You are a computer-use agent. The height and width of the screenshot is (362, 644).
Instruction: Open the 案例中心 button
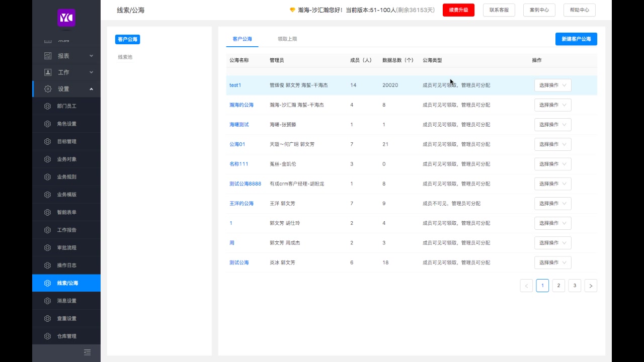(x=539, y=10)
